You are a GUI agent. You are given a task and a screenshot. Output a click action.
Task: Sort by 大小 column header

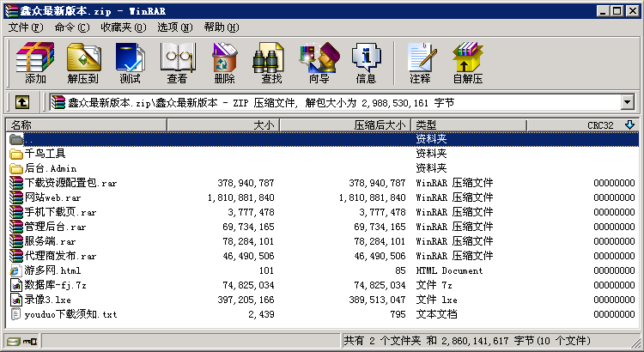click(x=225, y=125)
